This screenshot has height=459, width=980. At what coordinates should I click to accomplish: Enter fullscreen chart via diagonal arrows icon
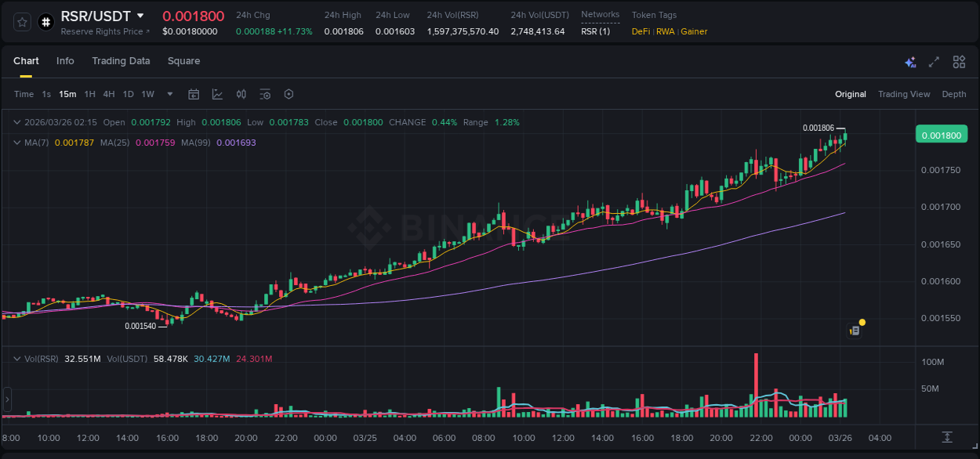[933, 61]
